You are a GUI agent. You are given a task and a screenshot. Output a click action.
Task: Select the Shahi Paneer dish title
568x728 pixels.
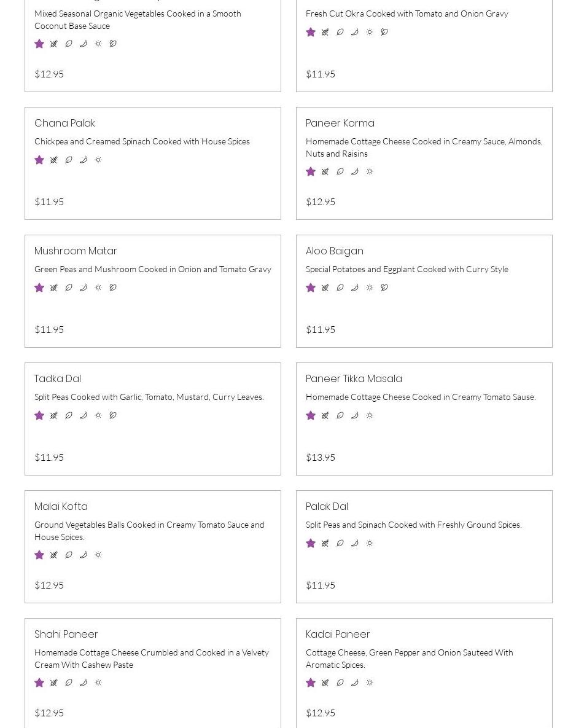coord(66,634)
